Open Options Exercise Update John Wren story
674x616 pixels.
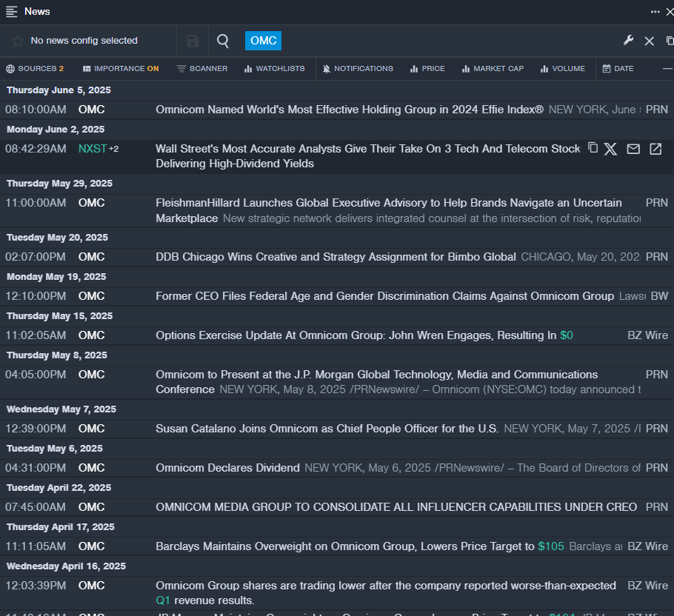[x=364, y=335]
